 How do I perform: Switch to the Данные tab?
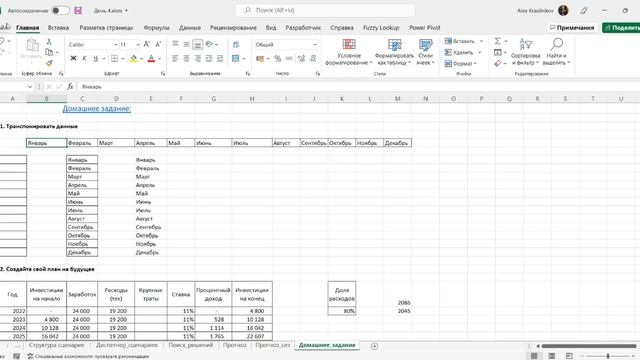coord(190,28)
